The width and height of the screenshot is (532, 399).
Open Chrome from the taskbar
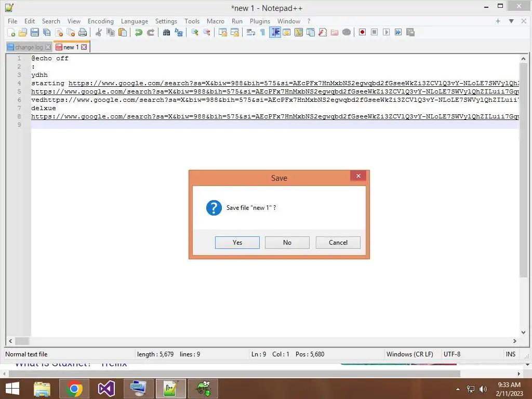pos(74,389)
